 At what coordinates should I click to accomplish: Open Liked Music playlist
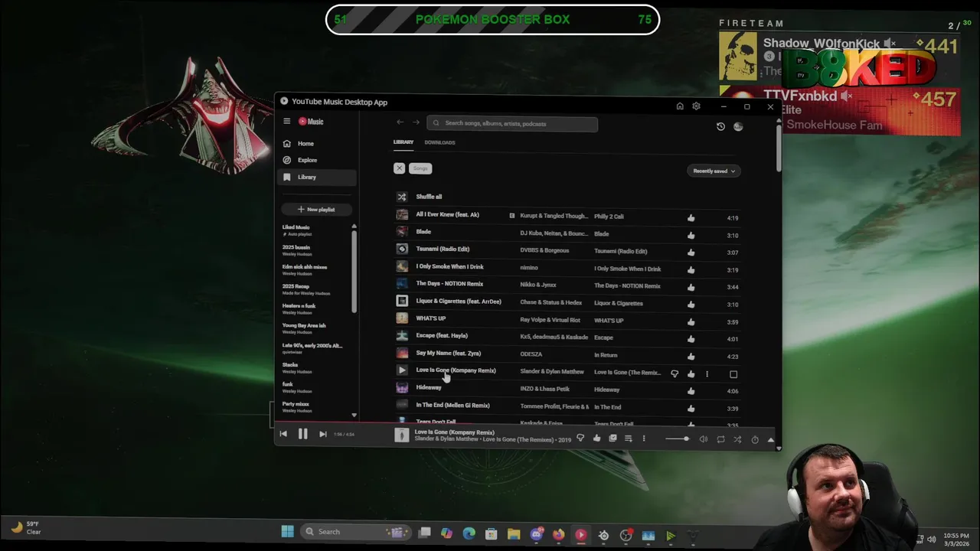point(296,227)
